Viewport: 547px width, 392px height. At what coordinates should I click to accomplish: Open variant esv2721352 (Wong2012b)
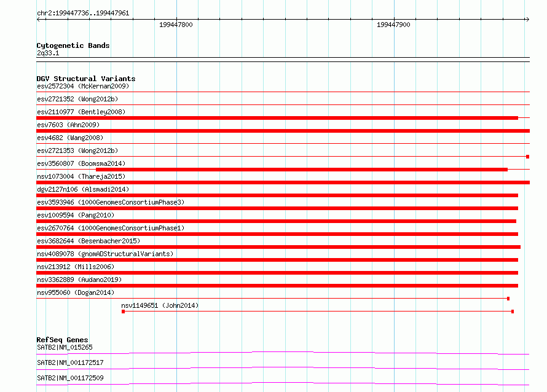pos(77,99)
